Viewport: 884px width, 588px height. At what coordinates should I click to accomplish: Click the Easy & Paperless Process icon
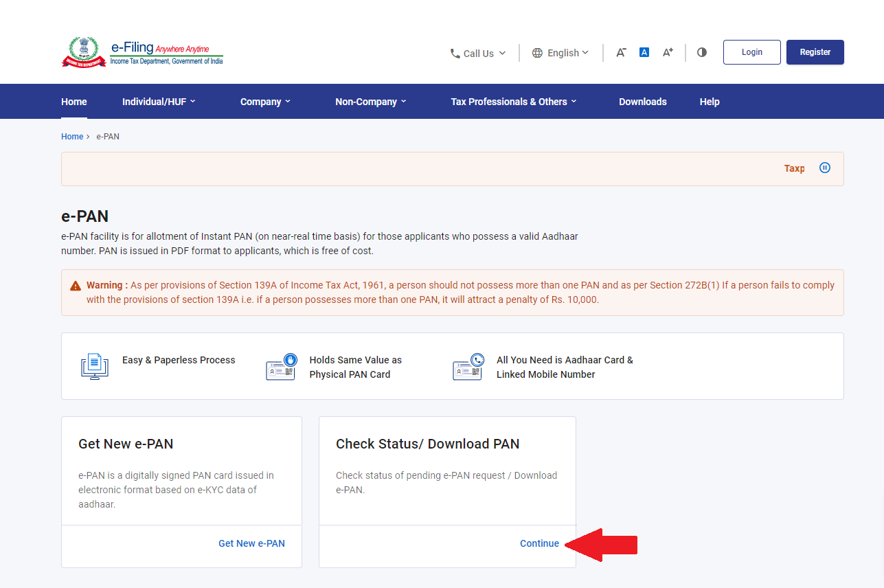(x=94, y=366)
